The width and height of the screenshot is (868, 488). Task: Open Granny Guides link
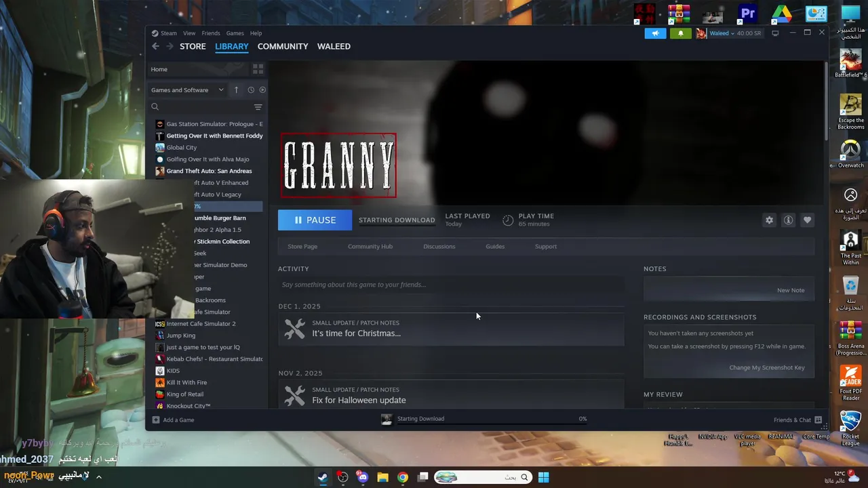point(495,246)
